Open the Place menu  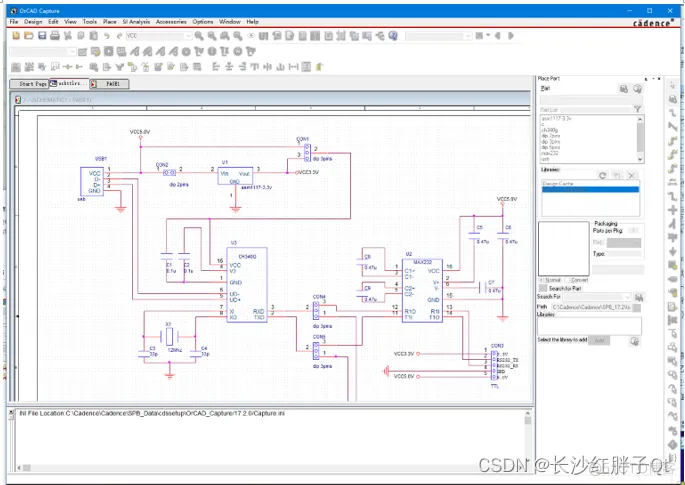(x=110, y=21)
